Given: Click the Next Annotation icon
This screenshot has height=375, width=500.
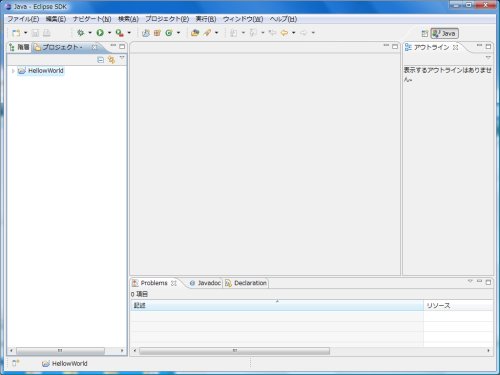Looking at the screenshot, I should [x=234, y=33].
